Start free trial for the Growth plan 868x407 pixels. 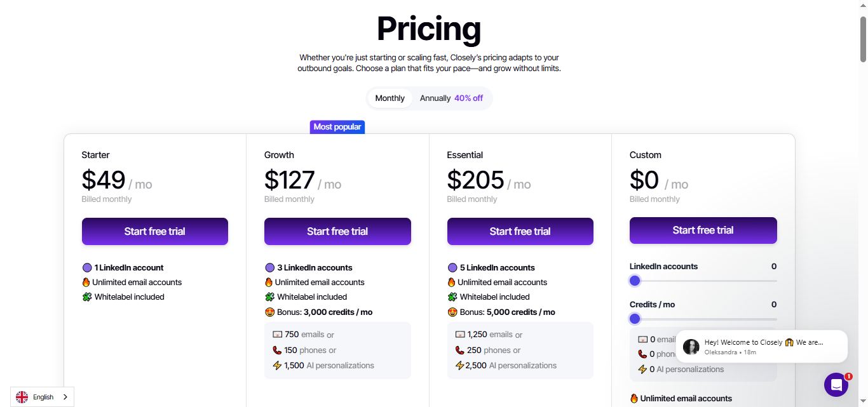coord(337,231)
